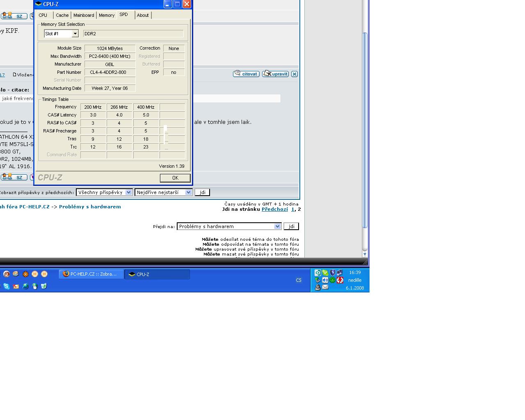The width and height of the screenshot is (525, 420).
Task: Click the Week 27, Year 06 date
Action: click(110, 88)
